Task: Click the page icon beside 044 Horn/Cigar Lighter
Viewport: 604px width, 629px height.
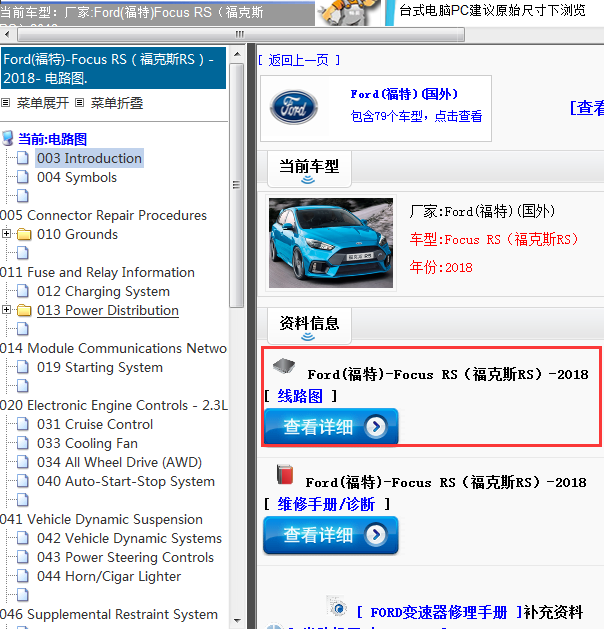Action: pos(23,576)
